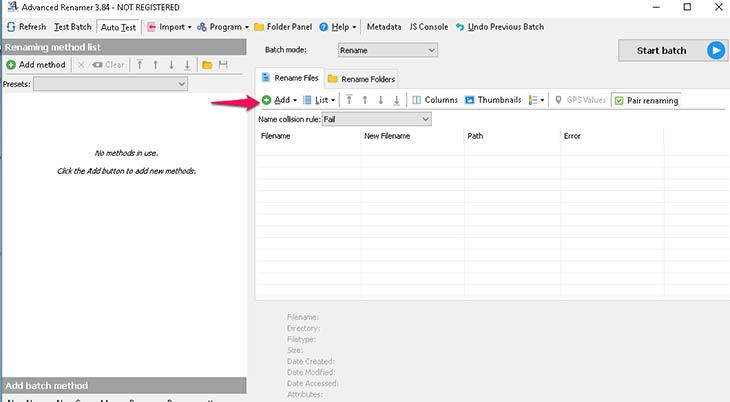Click the Columns button

click(435, 100)
